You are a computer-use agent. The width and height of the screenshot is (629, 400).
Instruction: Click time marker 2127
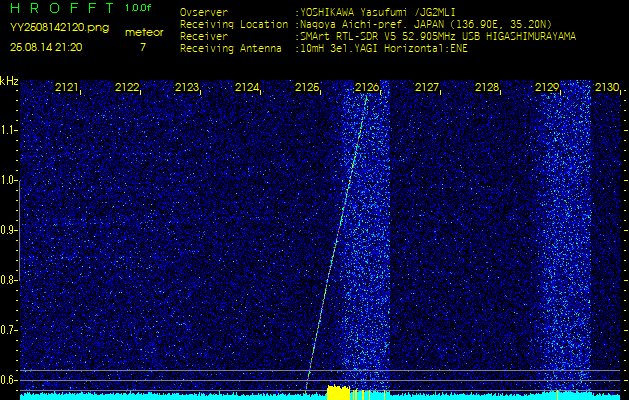point(427,87)
